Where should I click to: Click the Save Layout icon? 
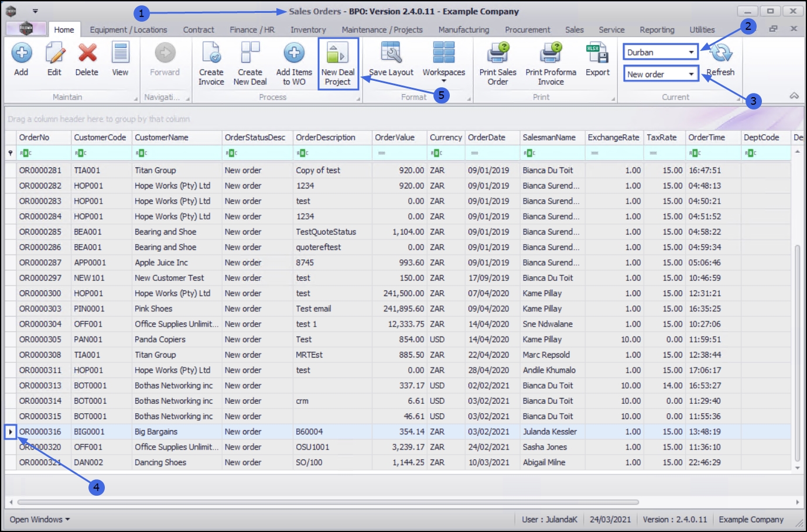tap(391, 53)
